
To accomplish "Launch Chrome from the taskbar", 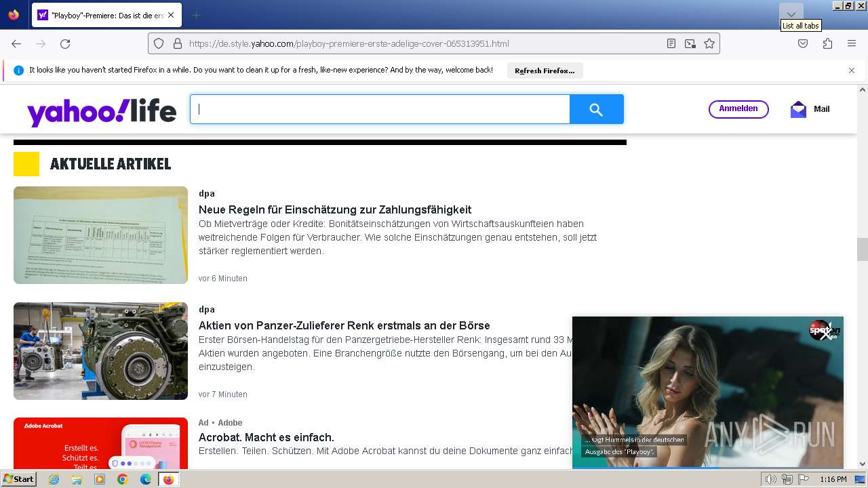I will tap(123, 479).
